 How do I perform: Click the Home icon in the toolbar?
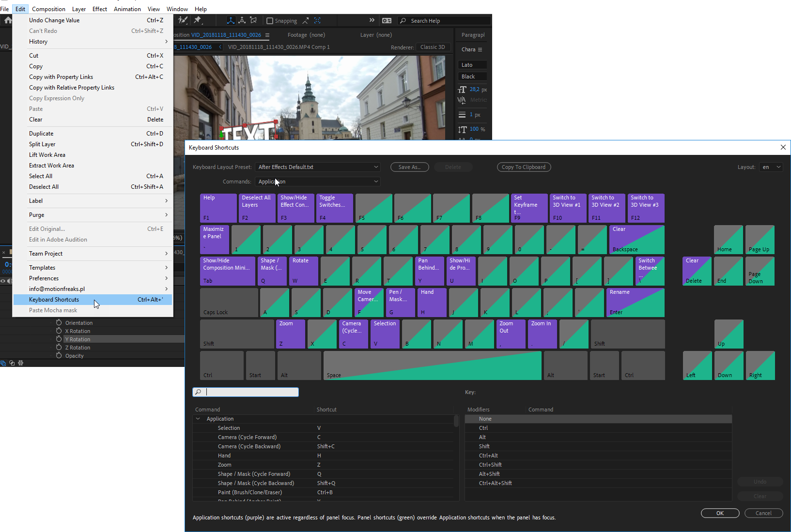(8, 20)
